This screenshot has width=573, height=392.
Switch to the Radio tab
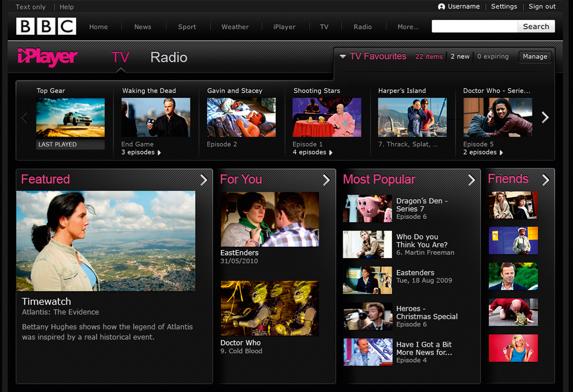[169, 57]
